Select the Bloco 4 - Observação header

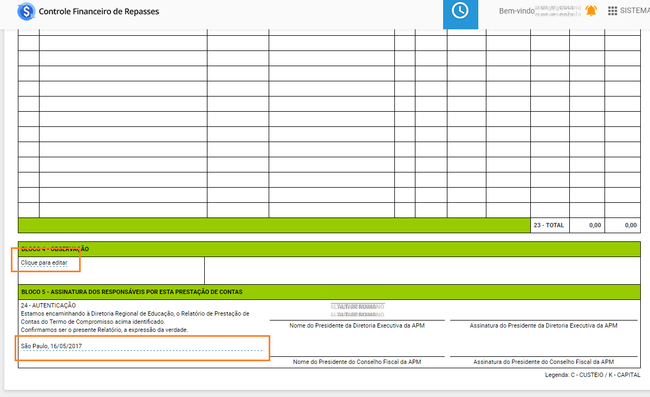point(329,249)
